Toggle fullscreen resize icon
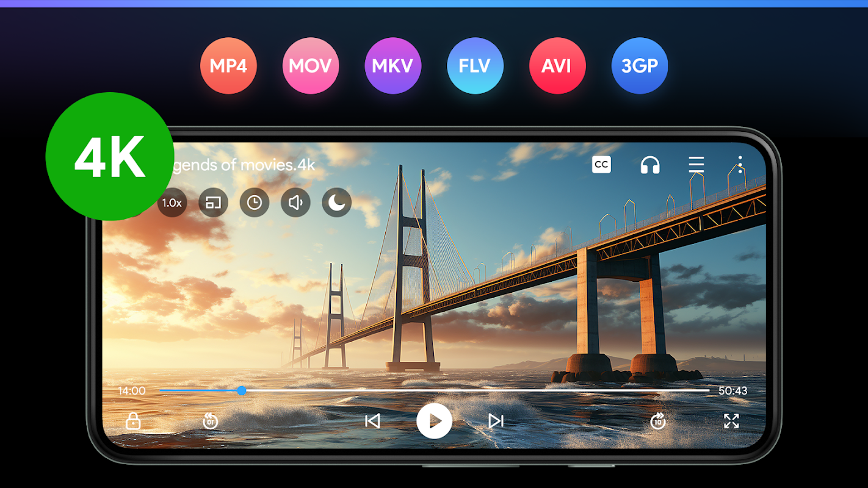868x488 pixels. point(731,421)
